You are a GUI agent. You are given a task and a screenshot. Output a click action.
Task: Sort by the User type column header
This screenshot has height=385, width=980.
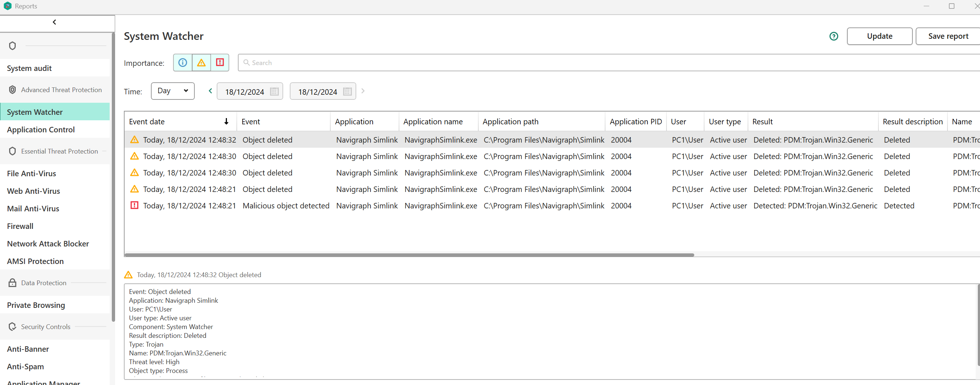[726, 121]
